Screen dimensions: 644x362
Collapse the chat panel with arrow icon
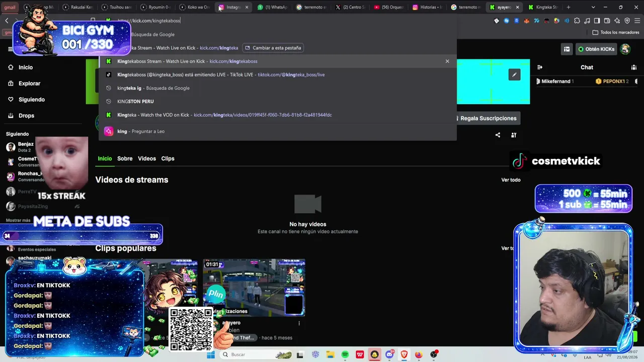[x=540, y=67]
